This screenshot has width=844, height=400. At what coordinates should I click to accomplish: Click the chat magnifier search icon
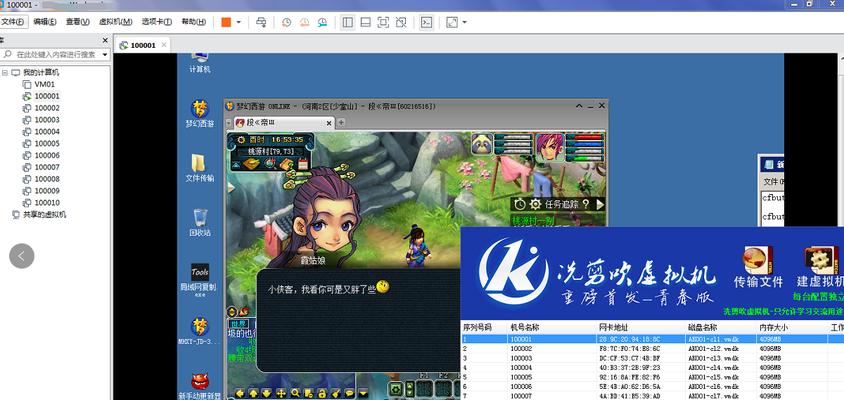click(x=296, y=394)
